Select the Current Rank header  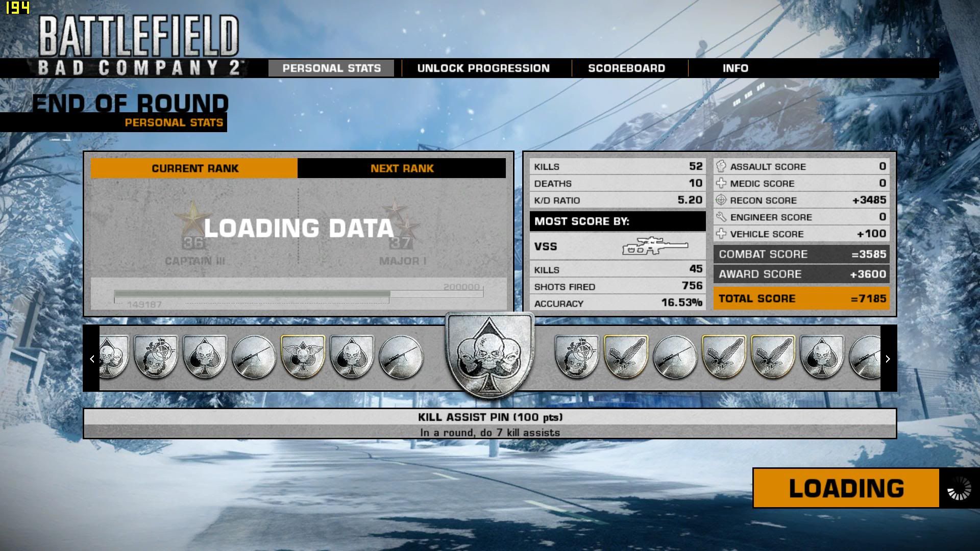pyautogui.click(x=194, y=168)
